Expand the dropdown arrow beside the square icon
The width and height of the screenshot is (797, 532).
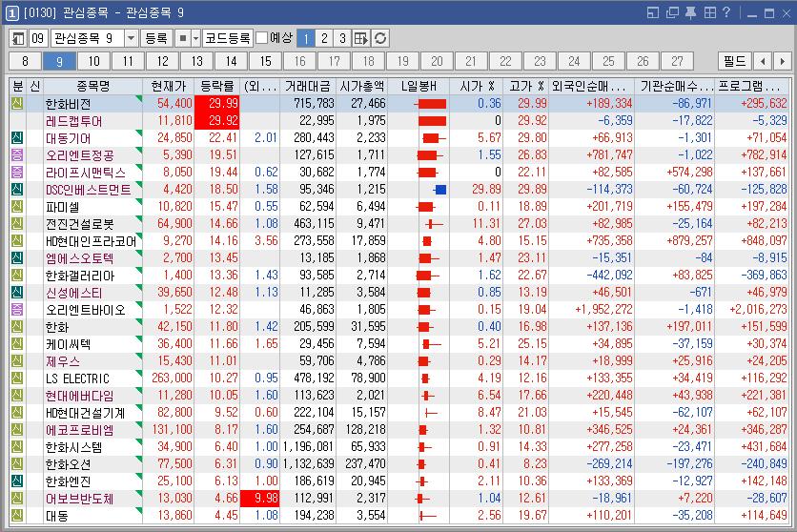195,39
